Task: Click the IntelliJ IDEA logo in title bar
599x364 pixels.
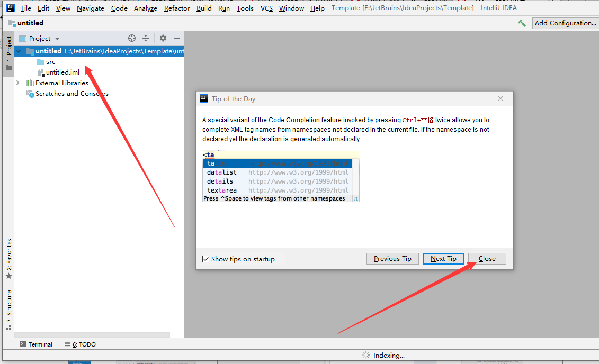Action: [x=11, y=7]
